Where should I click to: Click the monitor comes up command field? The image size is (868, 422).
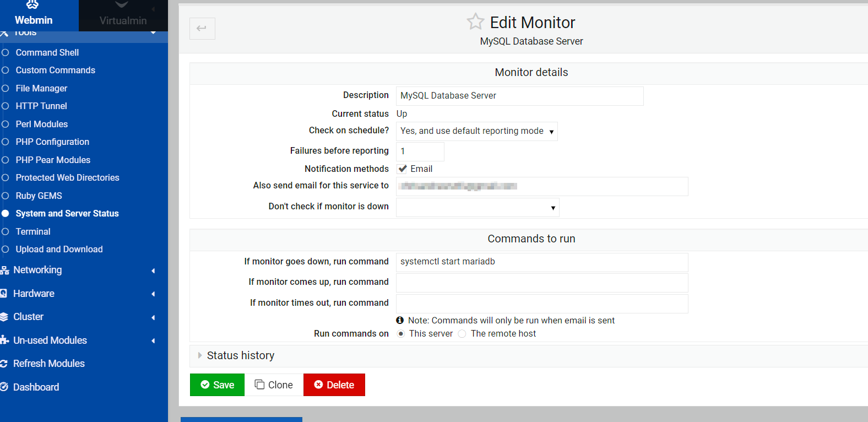click(x=542, y=283)
